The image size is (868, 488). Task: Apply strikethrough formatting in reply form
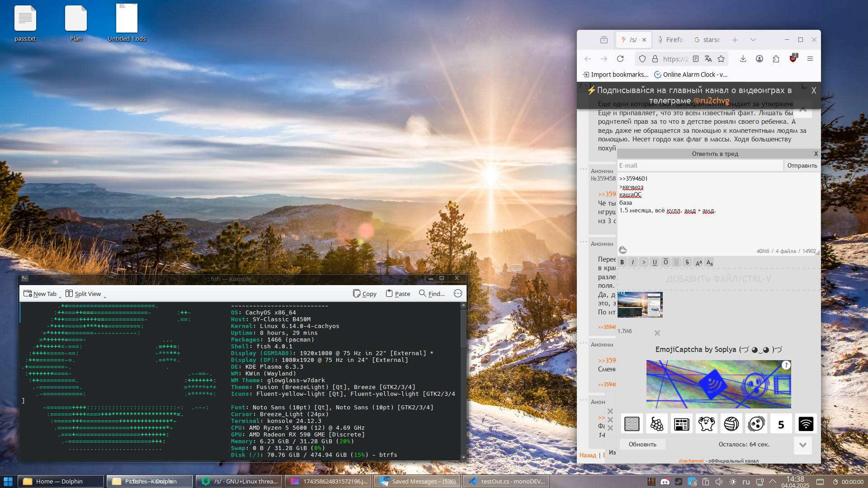click(687, 263)
